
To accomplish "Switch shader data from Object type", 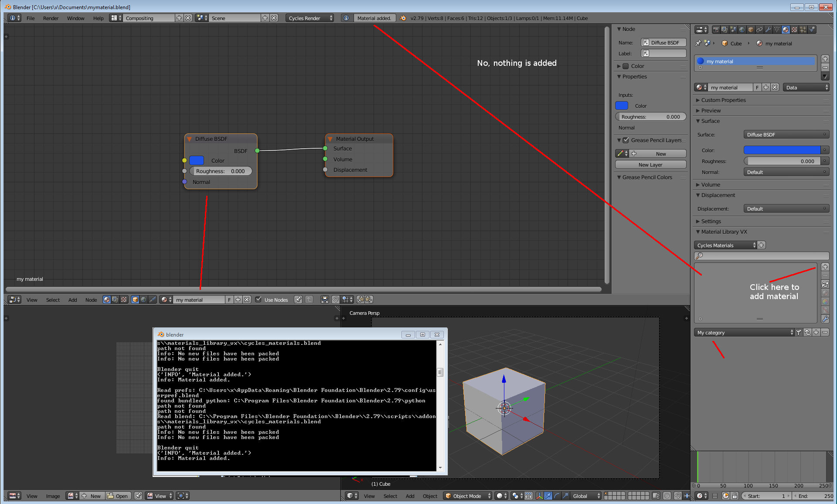I will 135,300.
